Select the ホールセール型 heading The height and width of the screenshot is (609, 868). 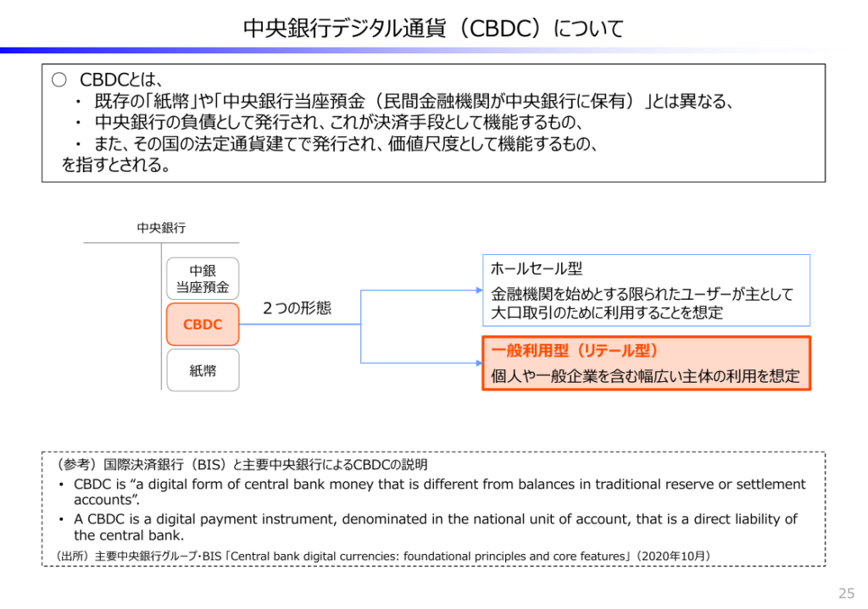click(x=537, y=269)
